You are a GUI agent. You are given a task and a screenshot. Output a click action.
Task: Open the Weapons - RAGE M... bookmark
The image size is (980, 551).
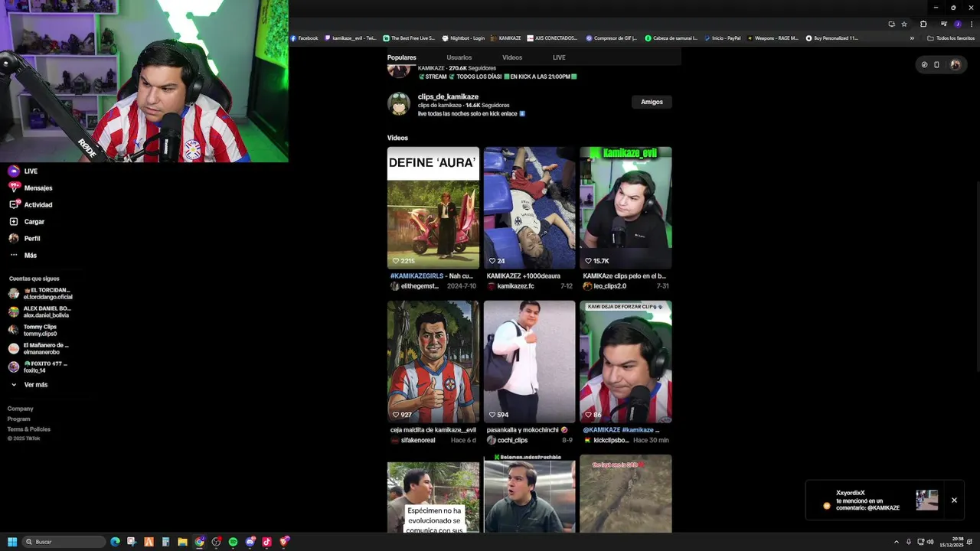tap(773, 38)
